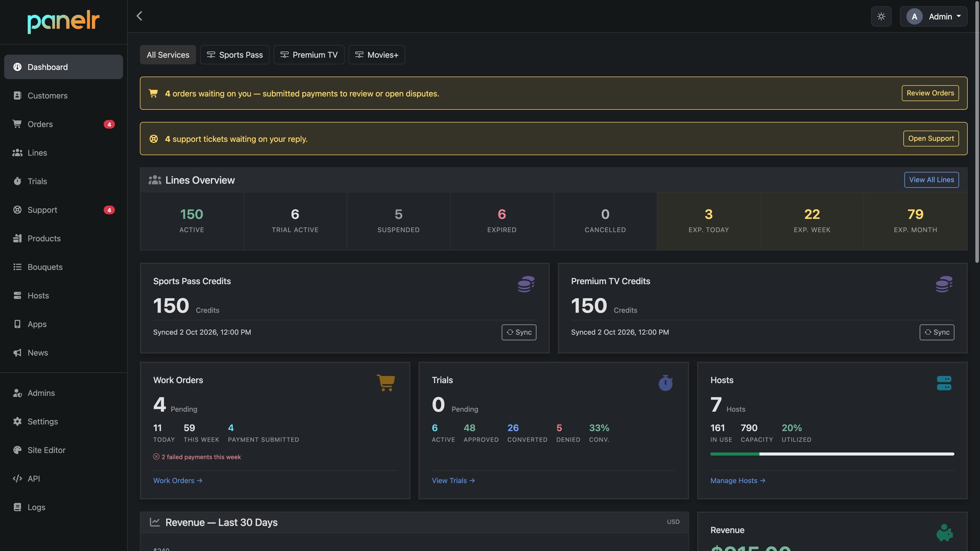
Task: Open the Admin user dropdown
Action: pyautogui.click(x=933, y=16)
